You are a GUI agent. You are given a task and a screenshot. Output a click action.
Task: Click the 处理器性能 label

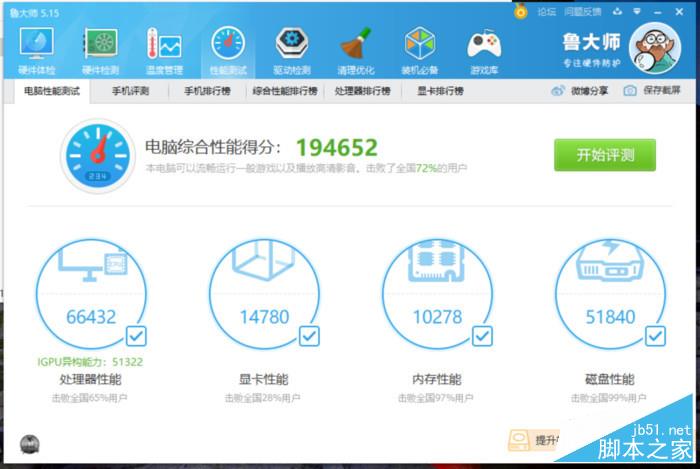click(x=91, y=379)
